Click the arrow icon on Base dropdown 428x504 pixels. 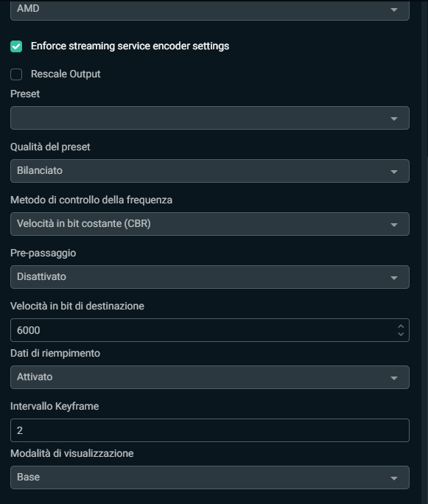394,479
